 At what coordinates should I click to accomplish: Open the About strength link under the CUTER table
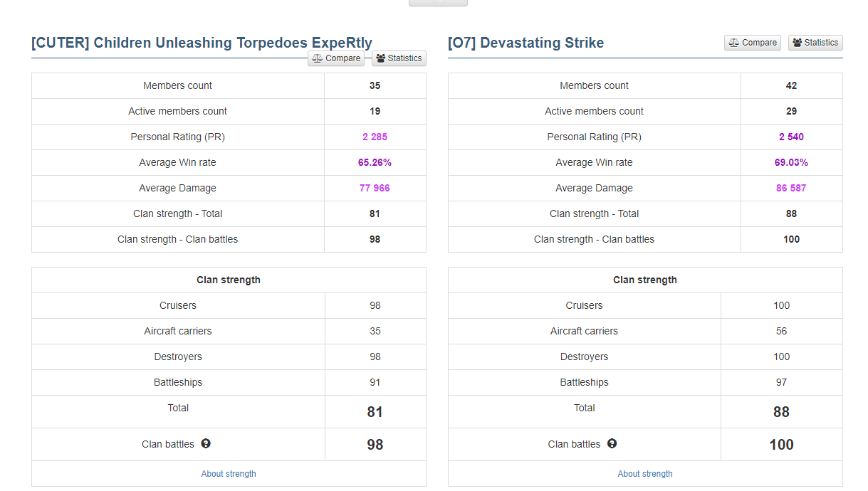[229, 474]
